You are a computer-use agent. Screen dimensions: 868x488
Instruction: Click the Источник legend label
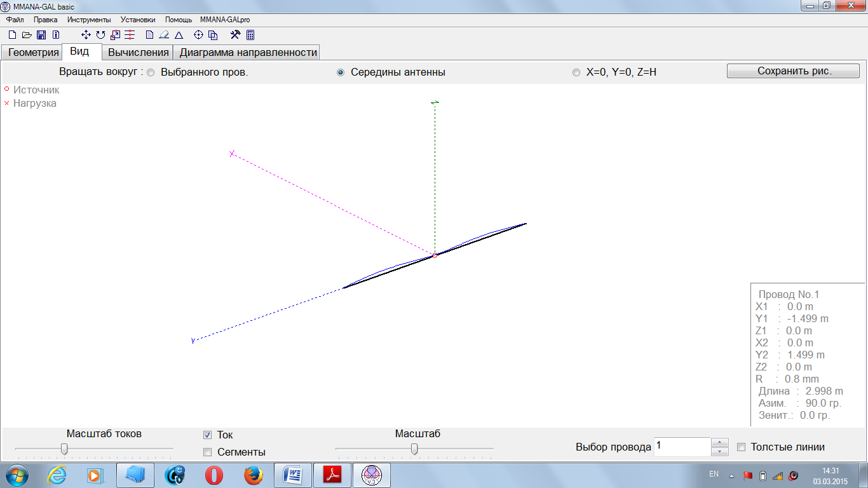point(36,90)
